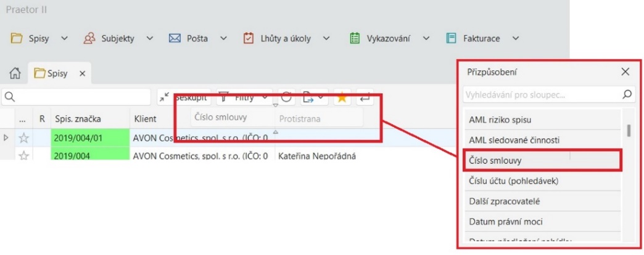Expand the 2019/004/01 row
This screenshot has height=255, width=644.
7,138
